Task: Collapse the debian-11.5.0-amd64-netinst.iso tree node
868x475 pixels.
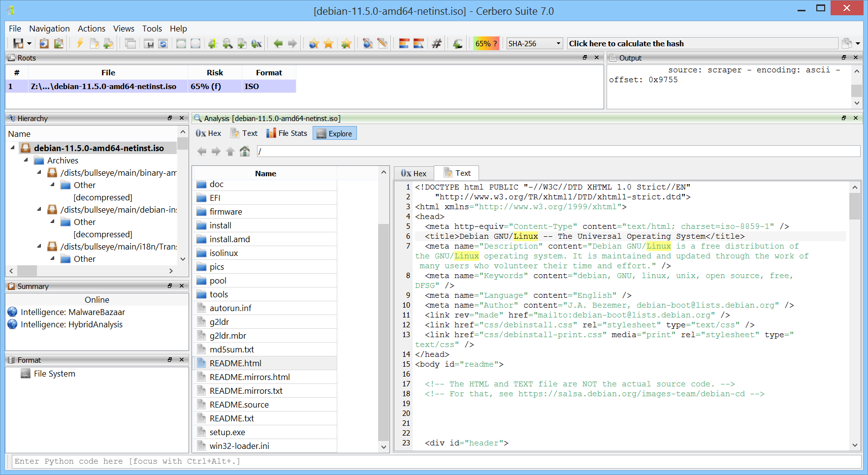Action: 12,148
